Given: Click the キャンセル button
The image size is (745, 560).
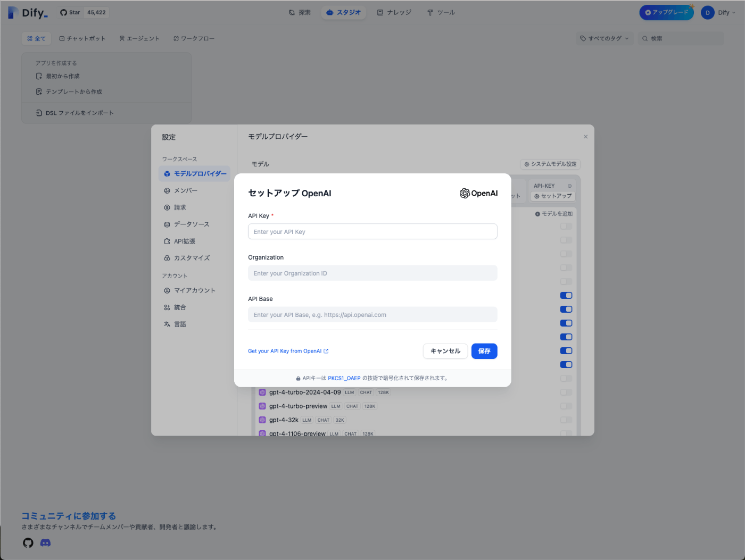Looking at the screenshot, I should [445, 351].
